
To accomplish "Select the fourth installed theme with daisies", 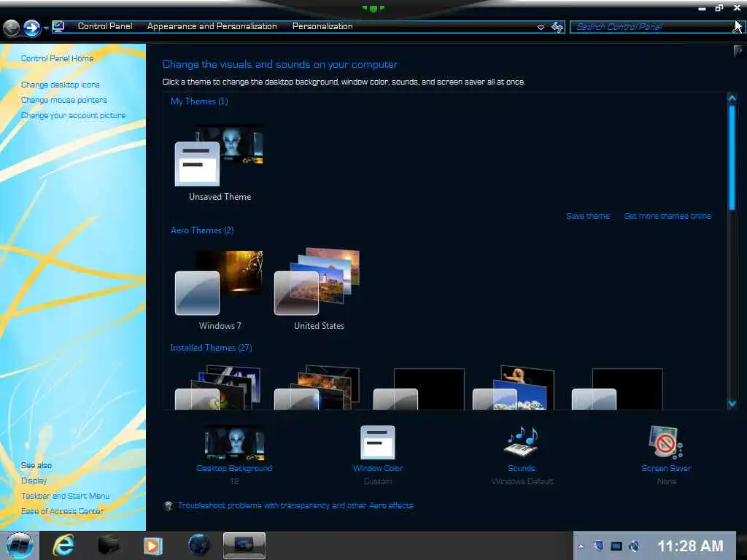I will (x=514, y=388).
